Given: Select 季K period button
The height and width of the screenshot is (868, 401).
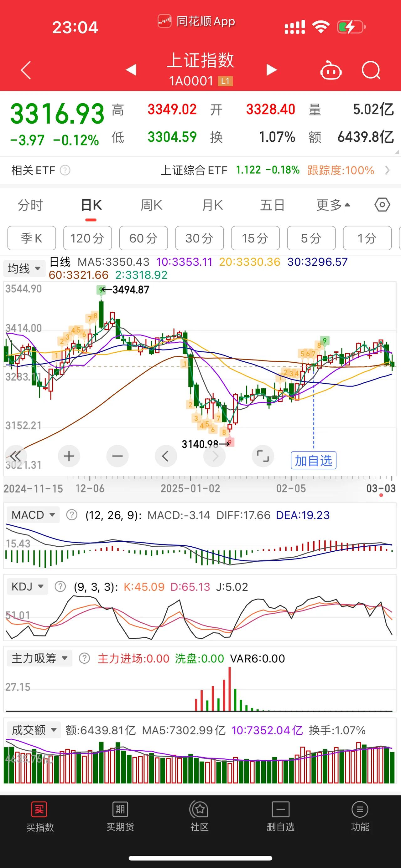Looking at the screenshot, I should pyautogui.click(x=32, y=238).
